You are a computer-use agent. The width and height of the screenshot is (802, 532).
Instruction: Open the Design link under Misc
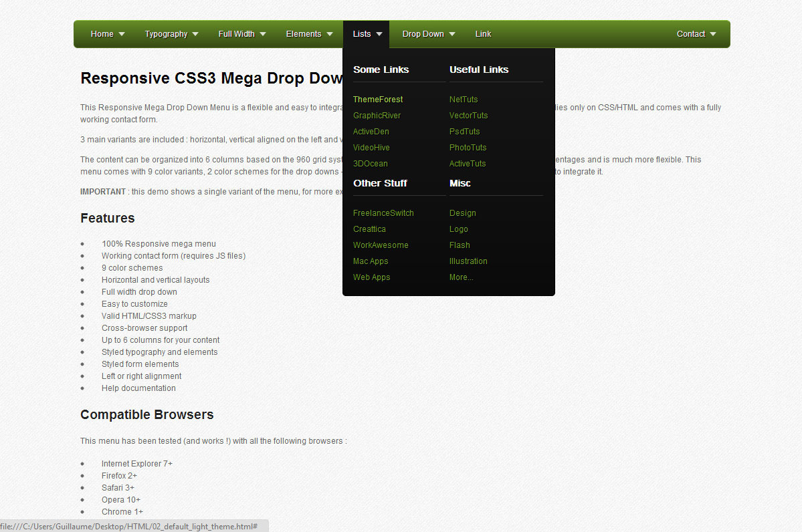click(463, 213)
